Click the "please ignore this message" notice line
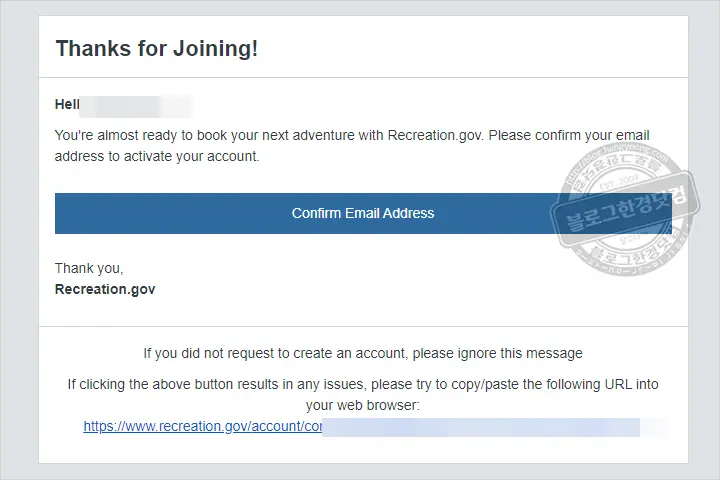Image resolution: width=720 pixels, height=480 pixels. tap(362, 353)
